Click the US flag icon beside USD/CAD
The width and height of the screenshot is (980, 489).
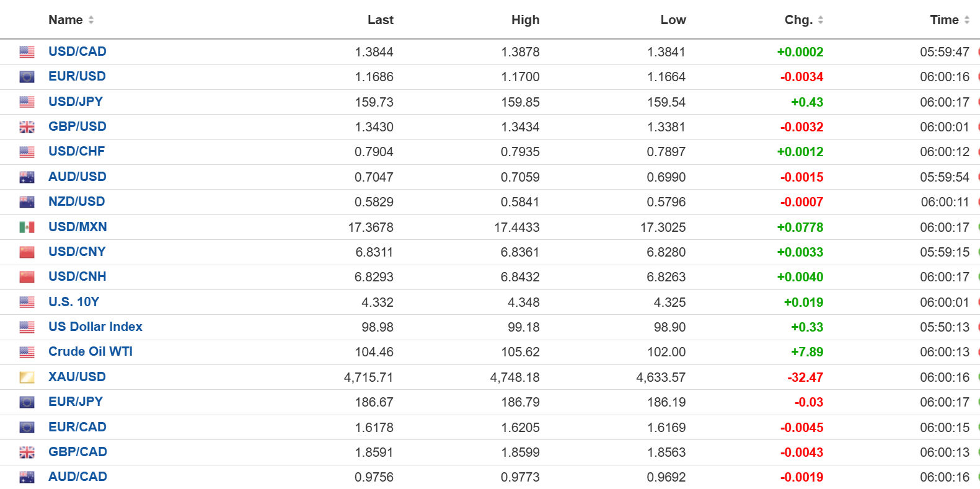click(27, 52)
